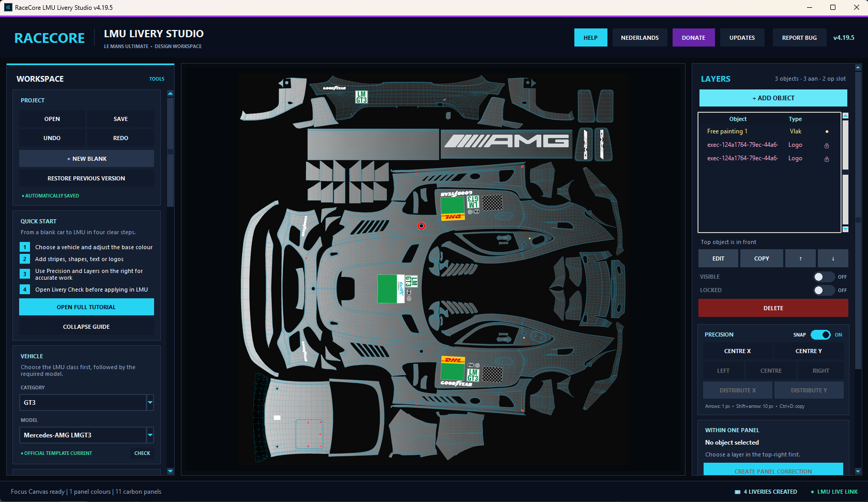Click the red DELETE button
This screenshot has height=502, width=868.
click(x=773, y=308)
